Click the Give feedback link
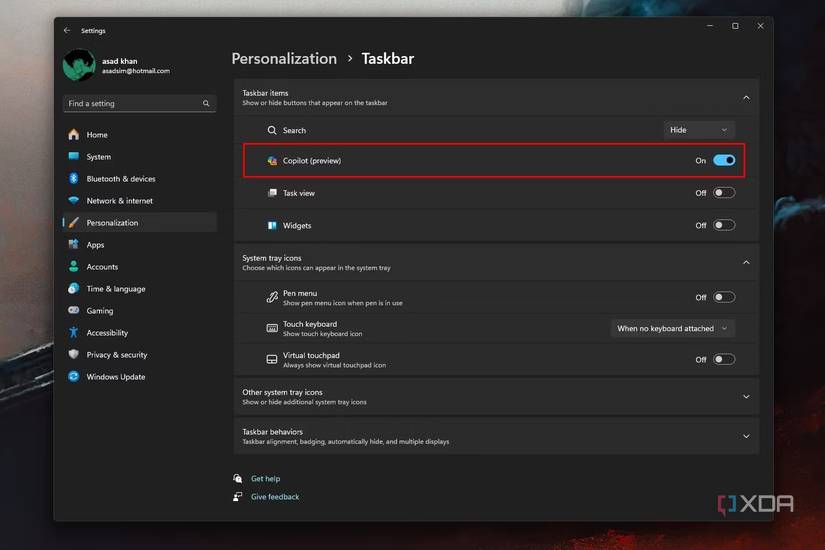 pos(275,496)
